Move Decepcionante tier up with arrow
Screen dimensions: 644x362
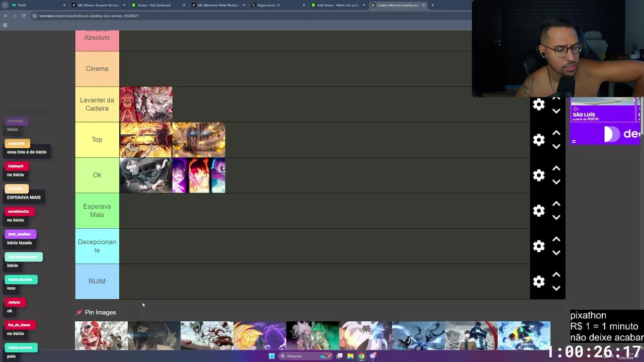coord(556,239)
